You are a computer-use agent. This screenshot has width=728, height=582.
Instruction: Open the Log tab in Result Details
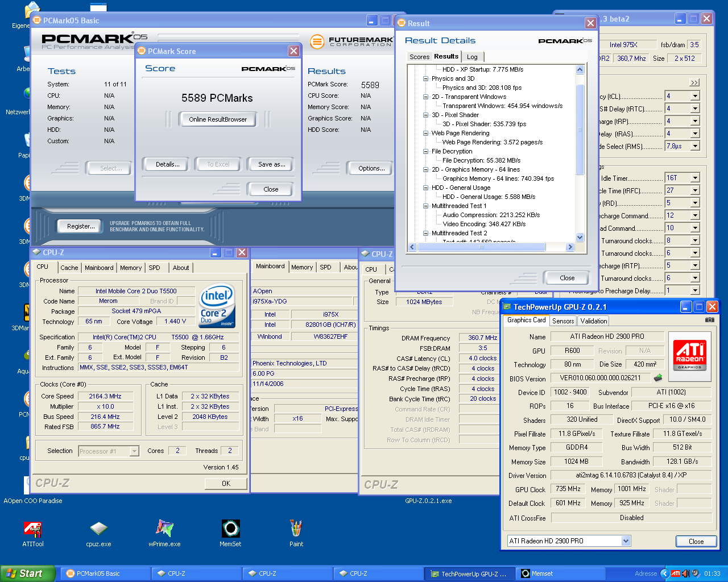[x=472, y=57]
